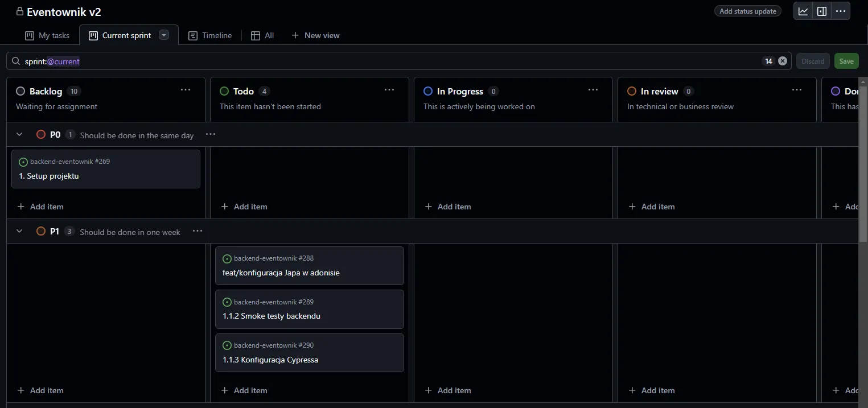868x408 pixels.
Task: Open In Progress column options menu
Action: pyautogui.click(x=593, y=90)
